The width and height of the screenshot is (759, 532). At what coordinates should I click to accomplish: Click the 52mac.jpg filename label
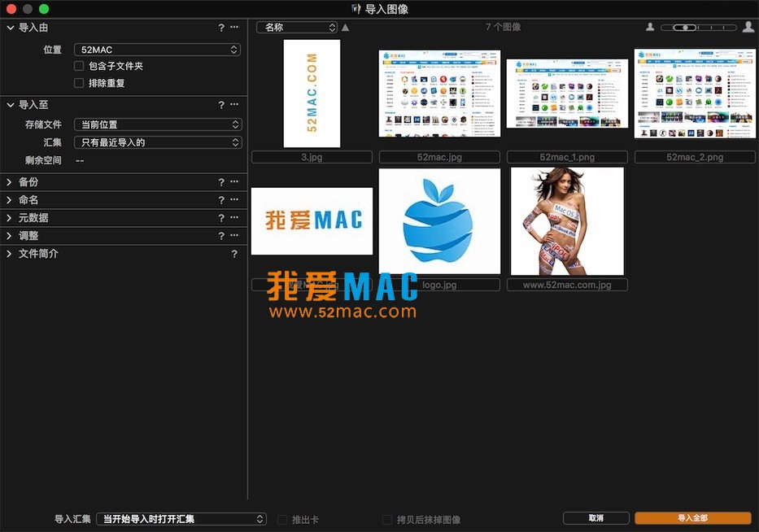(439, 157)
